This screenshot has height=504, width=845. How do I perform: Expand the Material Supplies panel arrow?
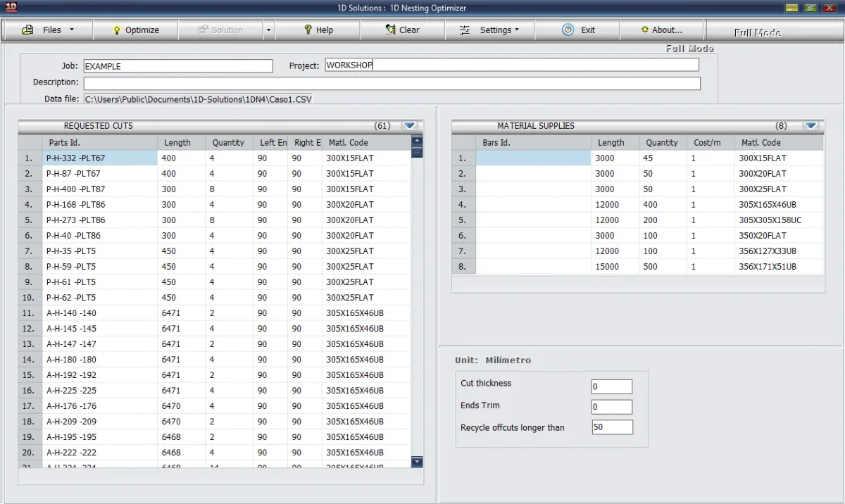pyautogui.click(x=810, y=126)
